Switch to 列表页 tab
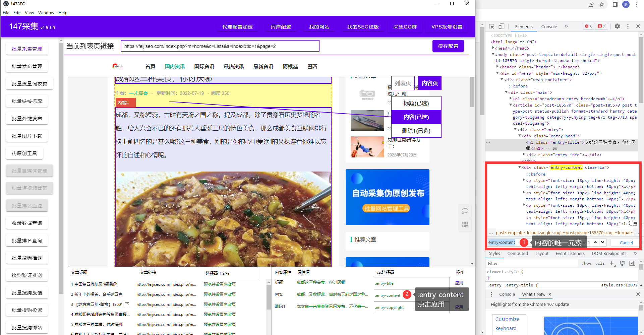Viewport: 644px width, 335px height. tap(403, 83)
